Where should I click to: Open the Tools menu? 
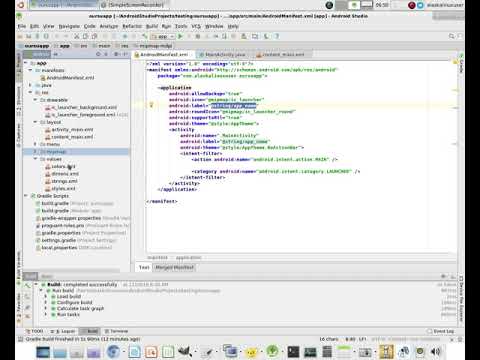point(181,26)
